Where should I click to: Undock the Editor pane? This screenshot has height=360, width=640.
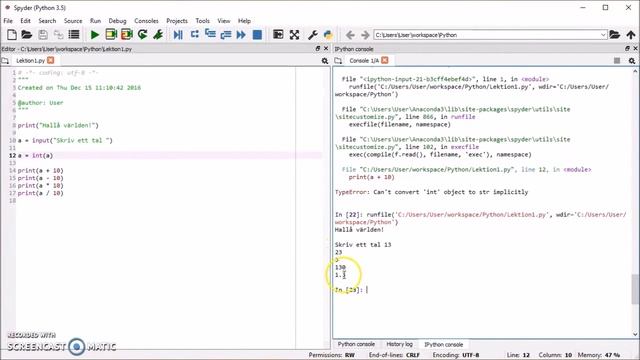point(318,49)
